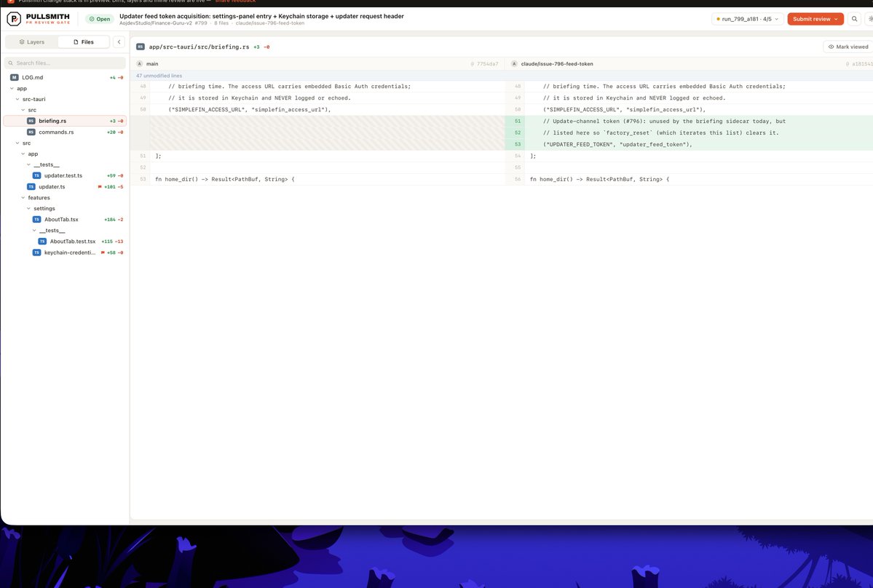Click line number 53 in left pane
873x588 pixels.
click(143, 179)
